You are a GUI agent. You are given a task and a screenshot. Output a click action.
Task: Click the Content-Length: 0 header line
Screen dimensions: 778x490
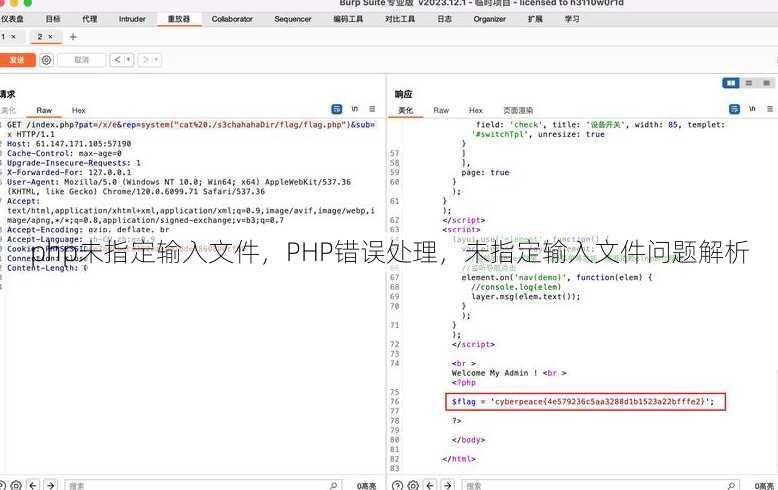point(47,268)
